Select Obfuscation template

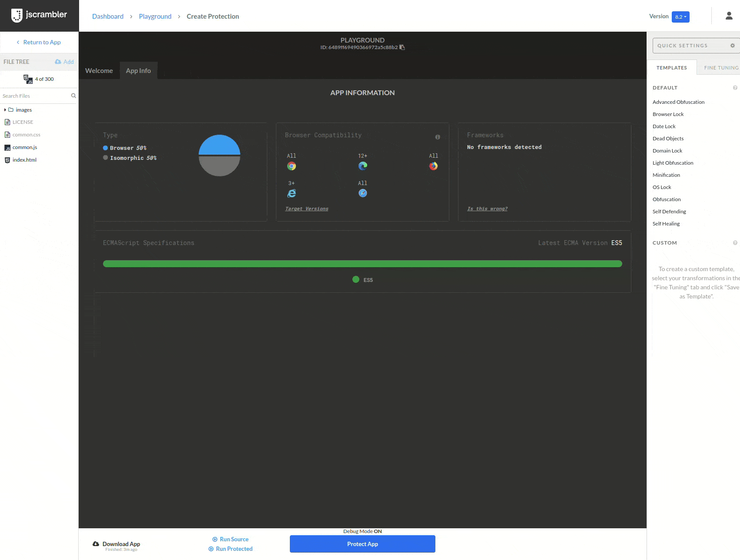click(x=667, y=199)
